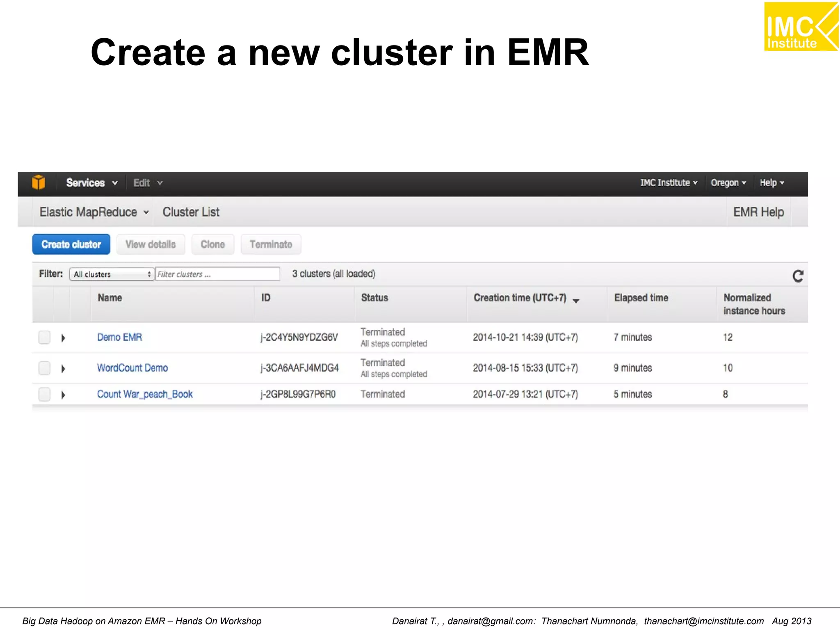Open EMR Help
Viewport: 840px width, 630px height.
pyautogui.click(x=758, y=212)
